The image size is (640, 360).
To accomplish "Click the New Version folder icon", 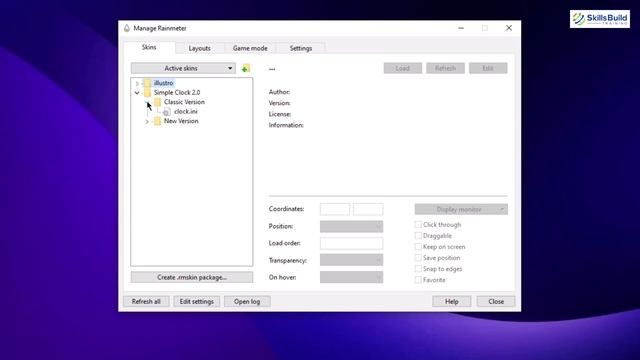I will 158,121.
